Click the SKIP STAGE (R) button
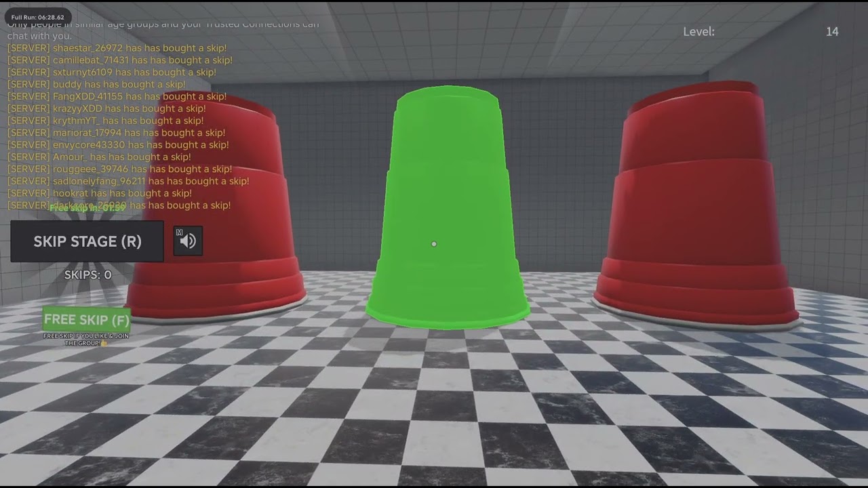The height and width of the screenshot is (488, 868). (x=87, y=241)
